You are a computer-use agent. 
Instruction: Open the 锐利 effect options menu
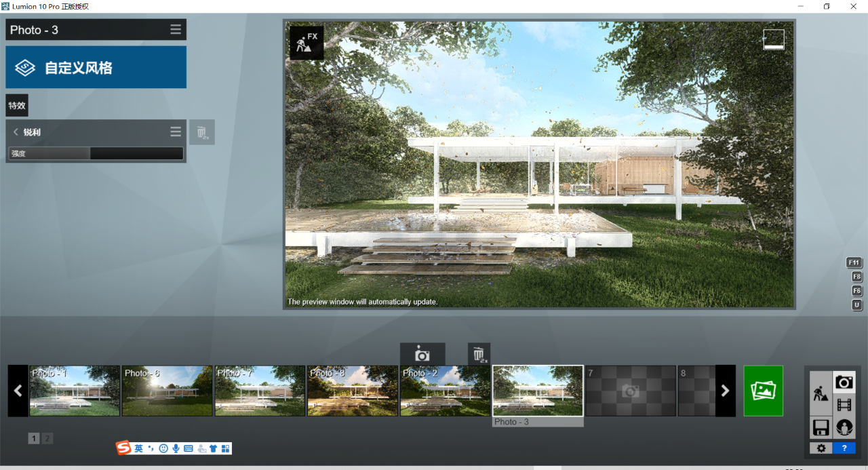click(176, 132)
